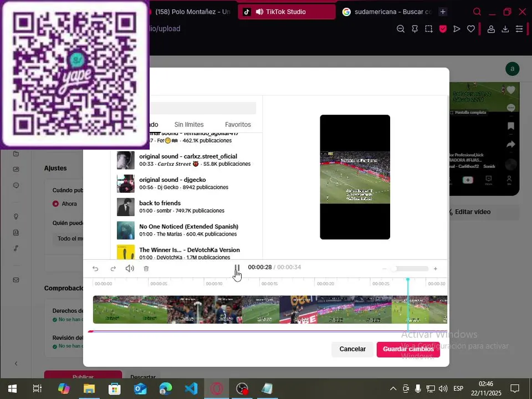Delete the selected clip with the trash icon

146,269
